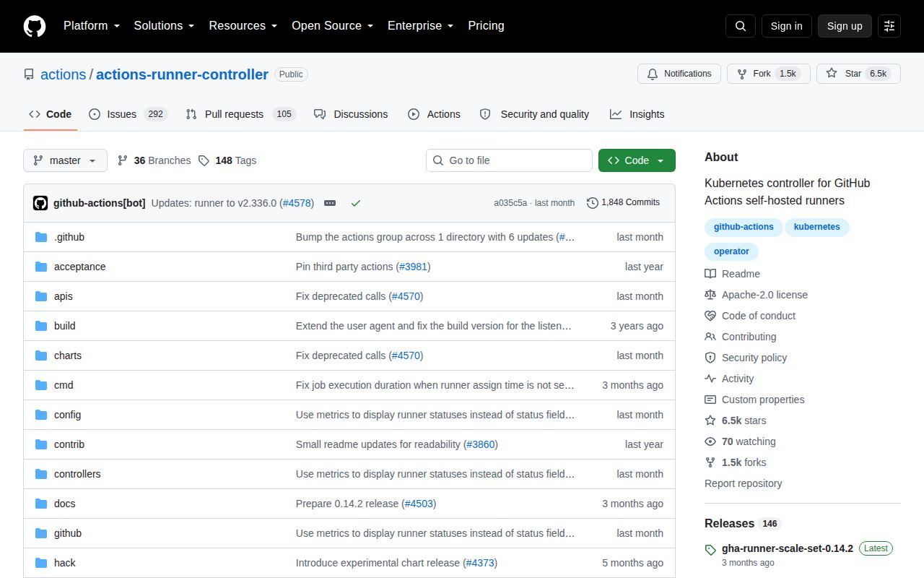924x578 pixels.
Task: Click the repository icon beside actions
Action: pos(29,74)
